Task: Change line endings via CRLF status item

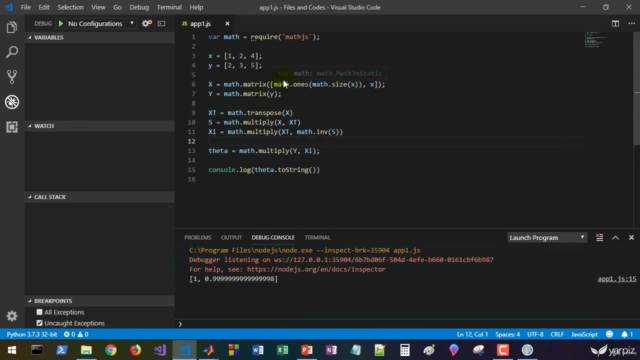Action: 557,334
